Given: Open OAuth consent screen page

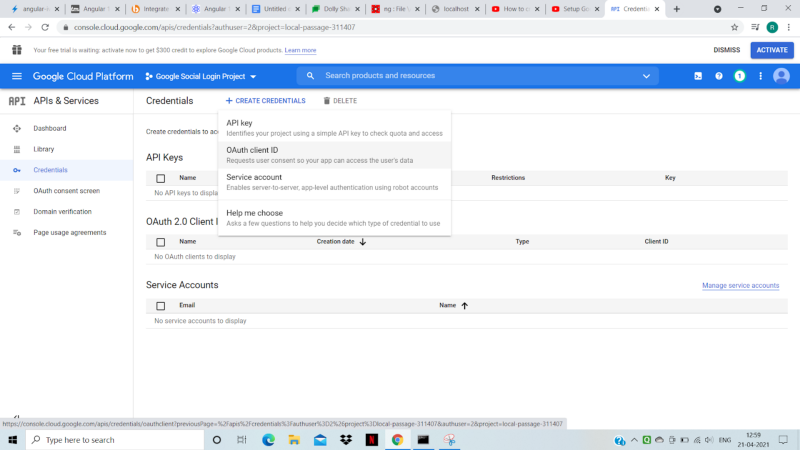Looking at the screenshot, I should click(66, 191).
